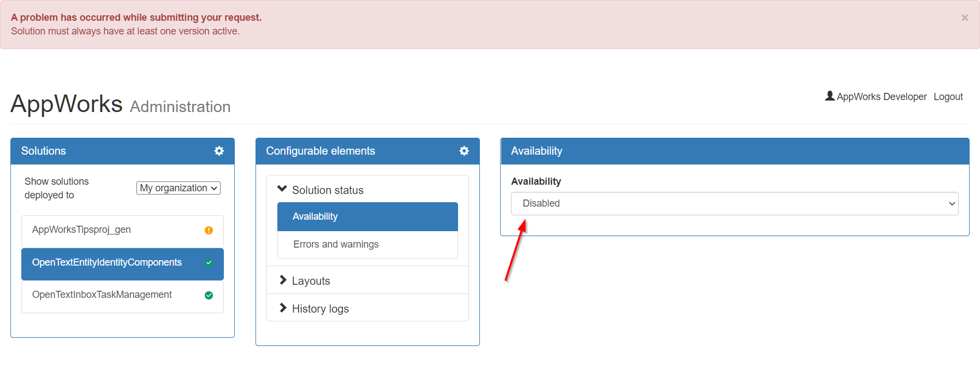Open the My organization dropdown
Viewport: 980px width, 370px height.
[x=179, y=188]
